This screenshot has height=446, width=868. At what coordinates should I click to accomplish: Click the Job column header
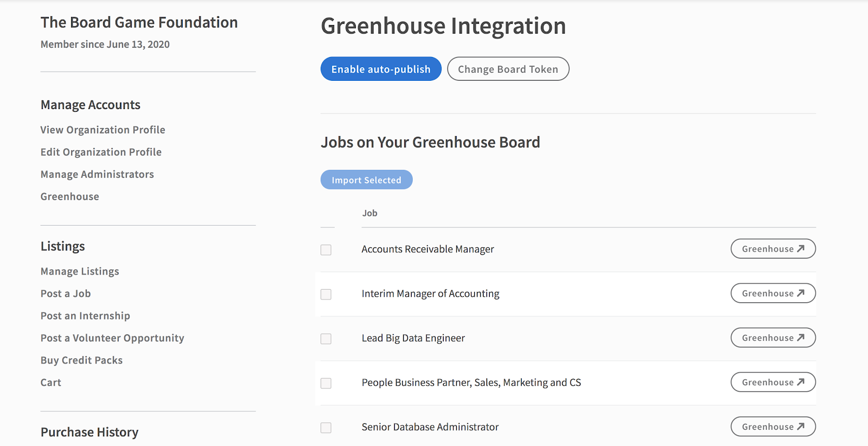370,213
